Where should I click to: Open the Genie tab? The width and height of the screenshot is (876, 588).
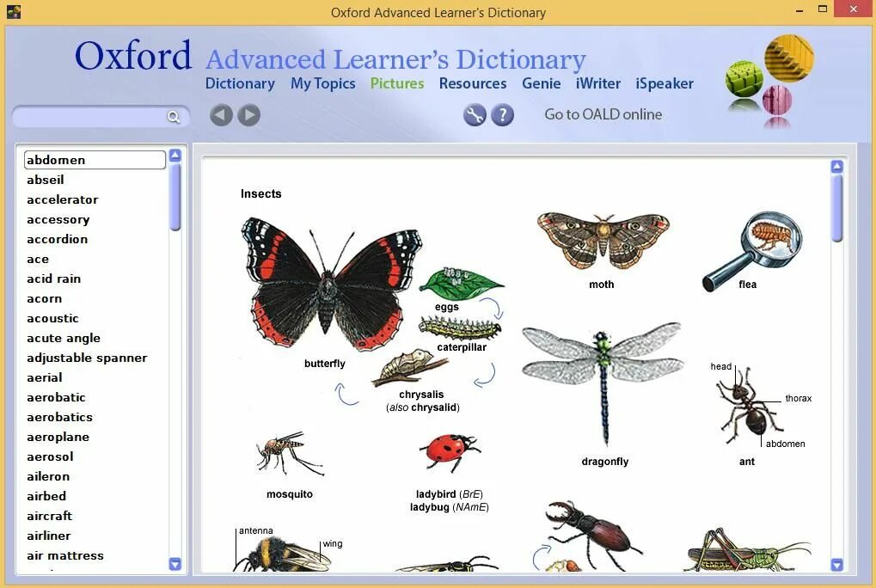click(x=542, y=83)
